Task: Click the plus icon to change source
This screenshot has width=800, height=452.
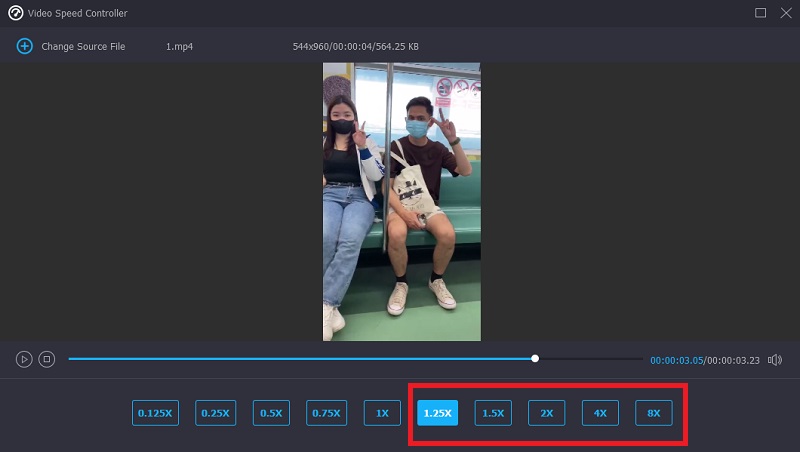Action: tap(24, 46)
